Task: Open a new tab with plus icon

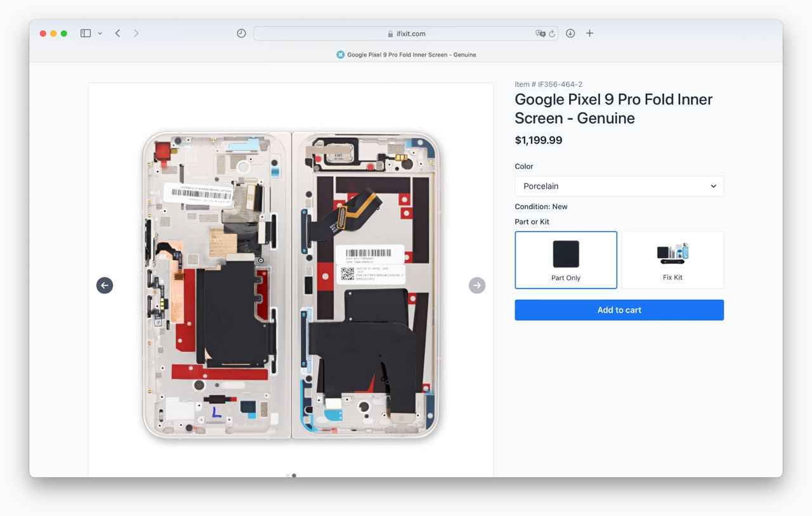Action: pos(589,33)
